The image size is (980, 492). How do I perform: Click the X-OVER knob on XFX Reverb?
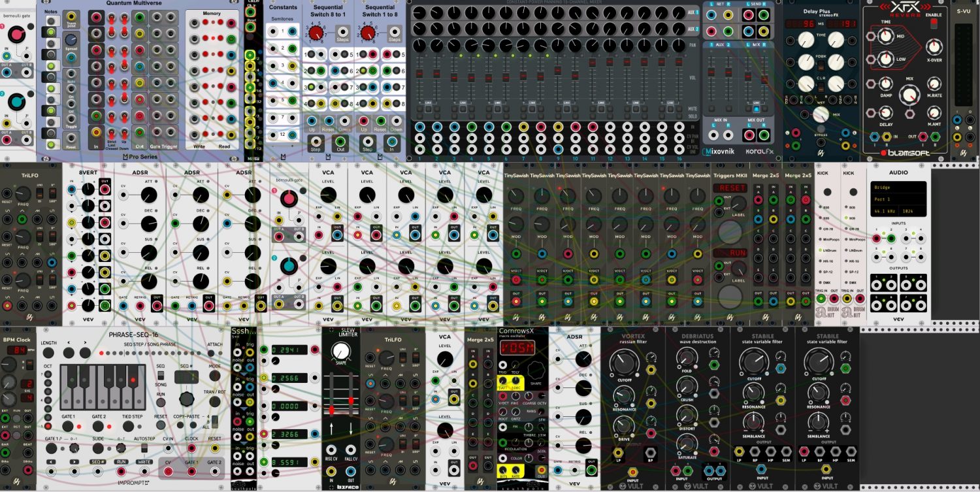click(x=934, y=47)
